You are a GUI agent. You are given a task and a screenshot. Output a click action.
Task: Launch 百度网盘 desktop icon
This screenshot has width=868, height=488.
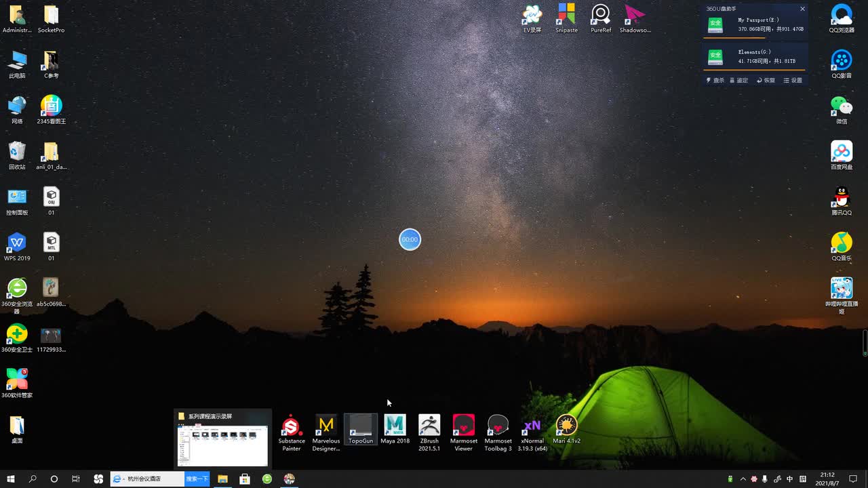pos(842,155)
